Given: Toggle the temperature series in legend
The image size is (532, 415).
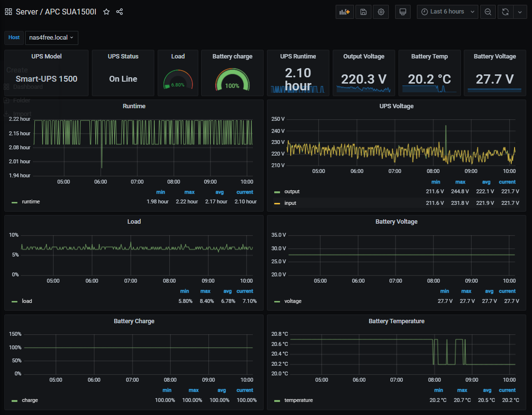Looking at the screenshot, I should (298, 401).
